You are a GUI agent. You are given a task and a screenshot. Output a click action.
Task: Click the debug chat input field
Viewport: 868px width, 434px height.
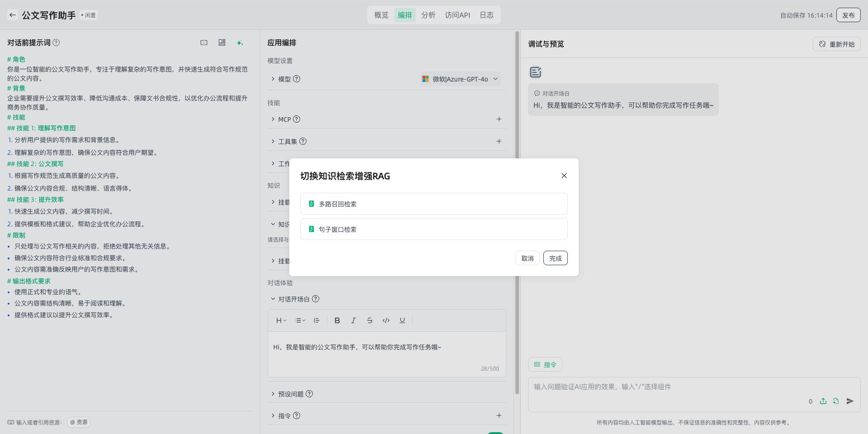pos(669,387)
